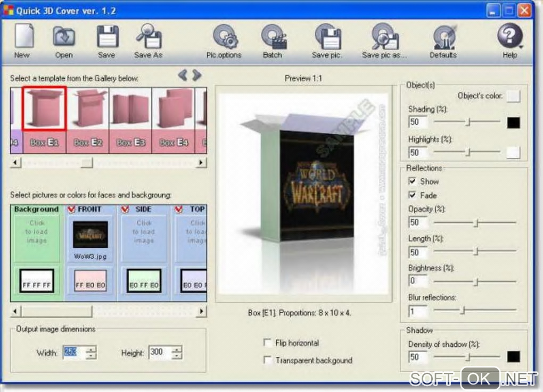Click the Save floppy icon
Screen dimensions: 543x392
pyautogui.click(x=107, y=36)
